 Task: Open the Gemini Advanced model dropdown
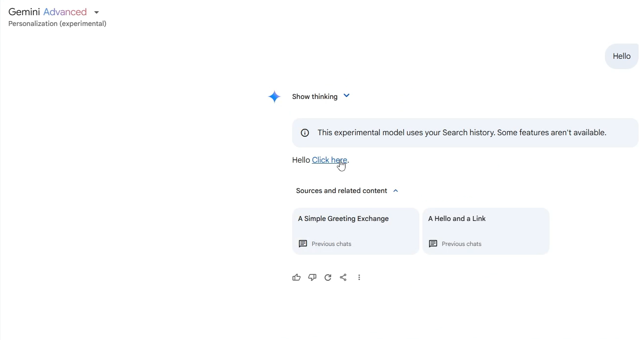tap(96, 12)
